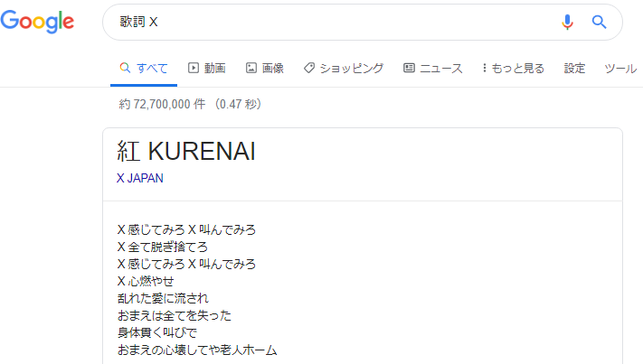Switch to the 動画 tab

tap(207, 68)
